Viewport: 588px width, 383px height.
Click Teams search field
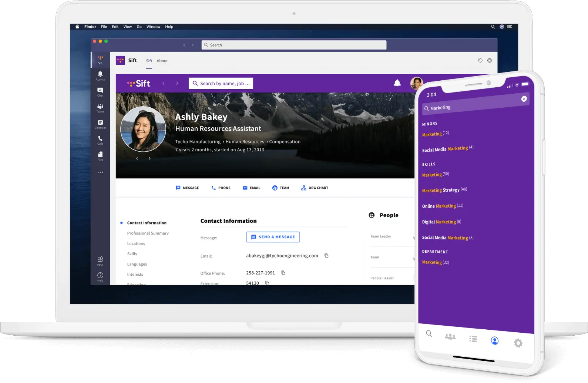[294, 45]
